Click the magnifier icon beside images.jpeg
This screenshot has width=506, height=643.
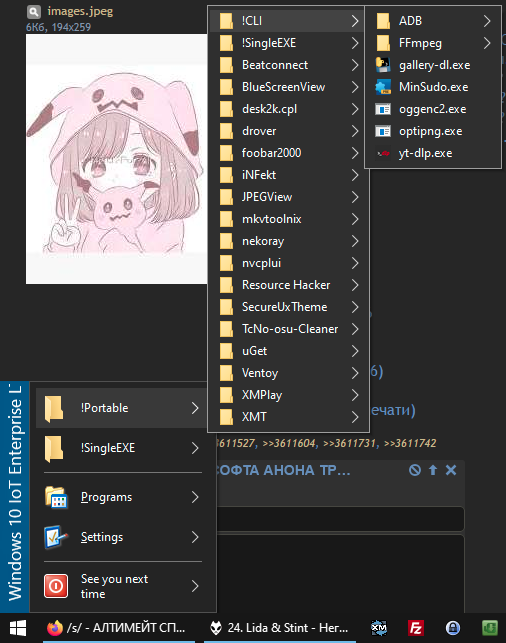[x=34, y=12]
